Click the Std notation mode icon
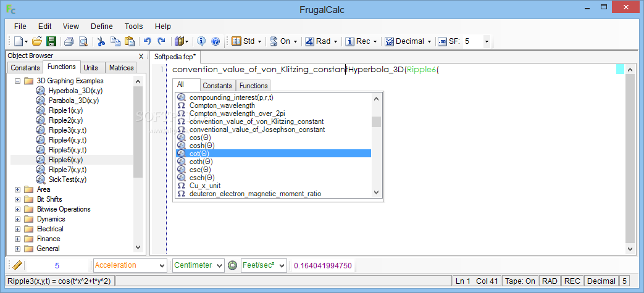The image size is (644, 293). coord(236,41)
